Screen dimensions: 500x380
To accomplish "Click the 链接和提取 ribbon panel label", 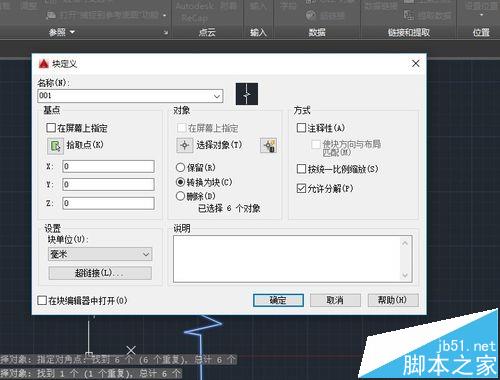I will click(x=409, y=32).
